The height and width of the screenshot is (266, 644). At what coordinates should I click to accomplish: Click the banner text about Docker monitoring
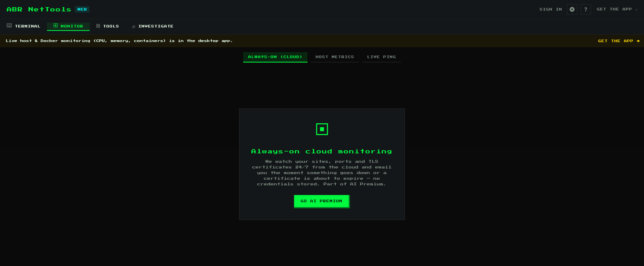[x=119, y=41]
